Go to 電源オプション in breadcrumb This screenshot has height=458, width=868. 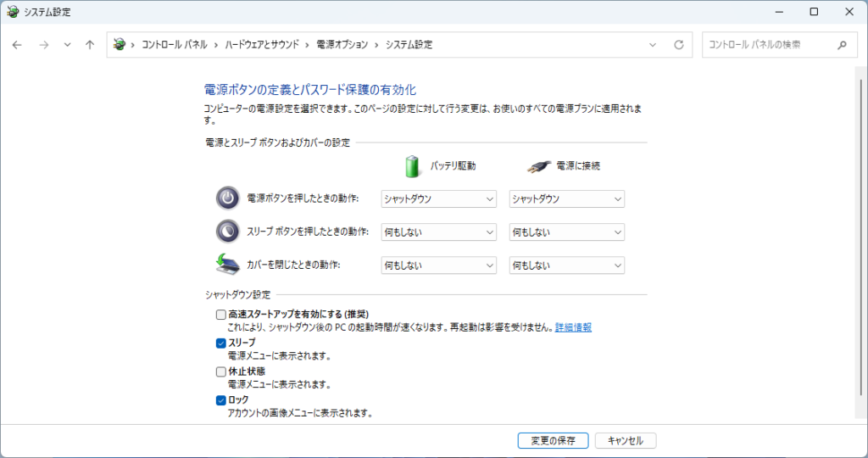(x=342, y=45)
